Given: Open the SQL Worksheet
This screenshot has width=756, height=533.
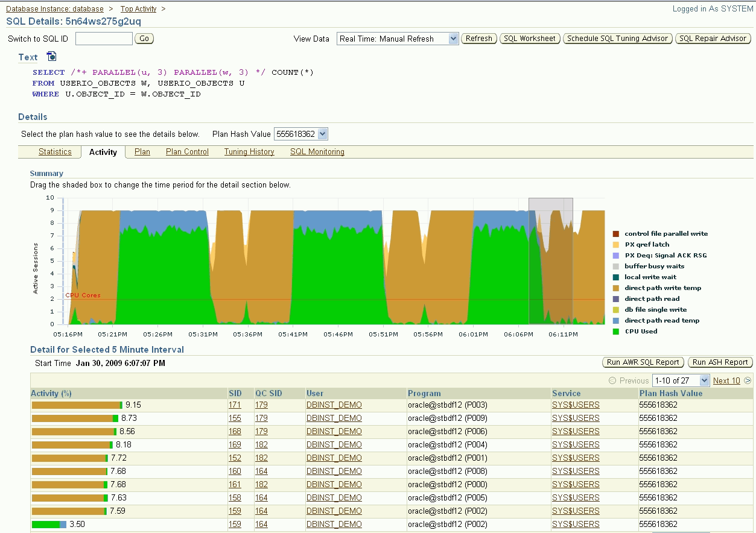Looking at the screenshot, I should tap(529, 38).
